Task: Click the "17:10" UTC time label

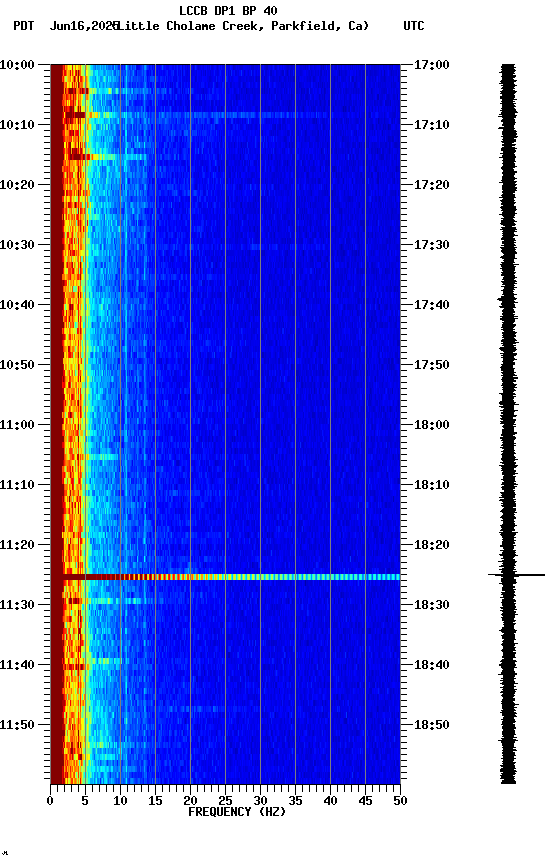Action: point(431,125)
